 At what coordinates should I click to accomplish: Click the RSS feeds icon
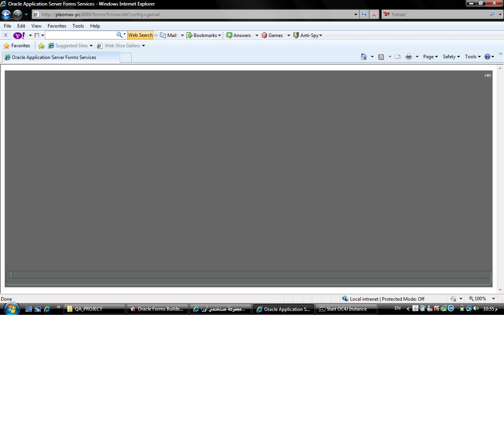[381, 57]
